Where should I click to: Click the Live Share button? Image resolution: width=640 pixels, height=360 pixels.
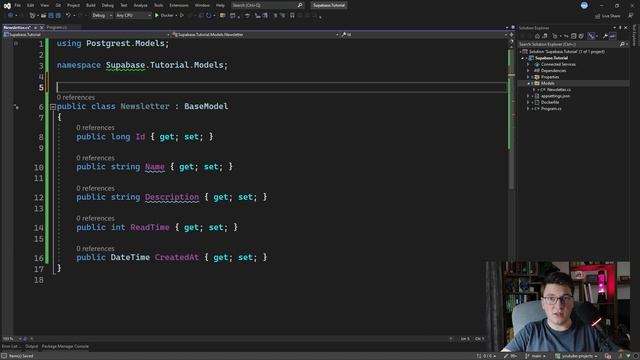[x=608, y=16]
